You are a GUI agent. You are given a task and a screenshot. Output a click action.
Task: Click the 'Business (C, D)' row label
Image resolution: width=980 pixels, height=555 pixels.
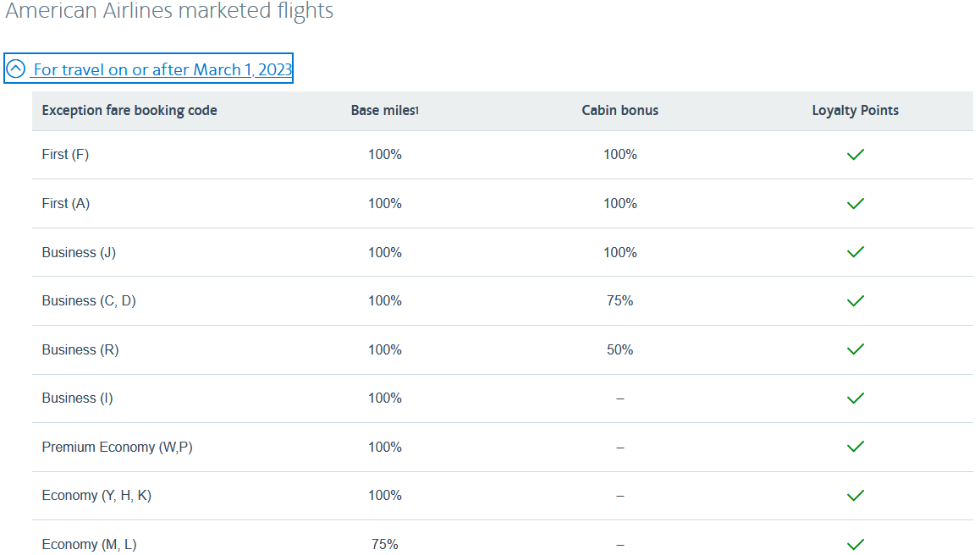point(89,301)
